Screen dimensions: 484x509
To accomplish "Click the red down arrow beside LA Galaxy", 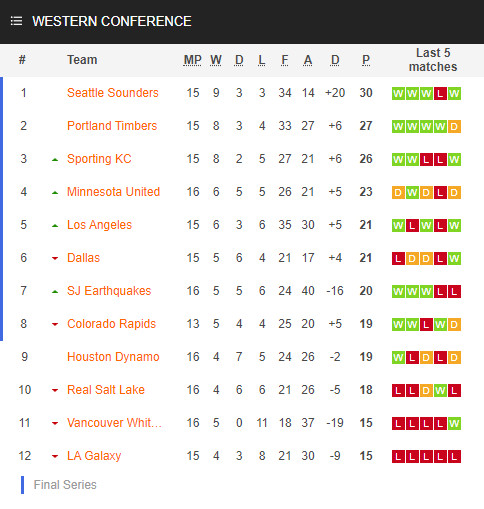I will point(55,456).
